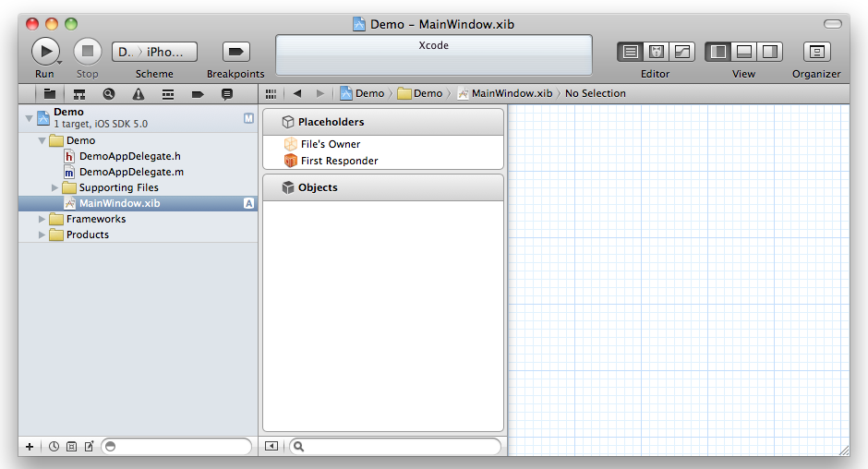
Task: Show the Log navigator
Action: pos(227,93)
